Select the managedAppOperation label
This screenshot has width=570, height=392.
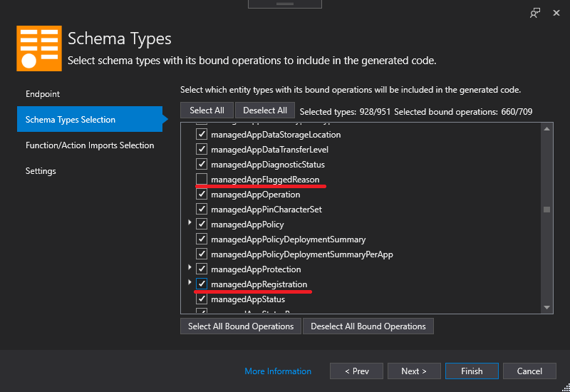[x=256, y=195]
